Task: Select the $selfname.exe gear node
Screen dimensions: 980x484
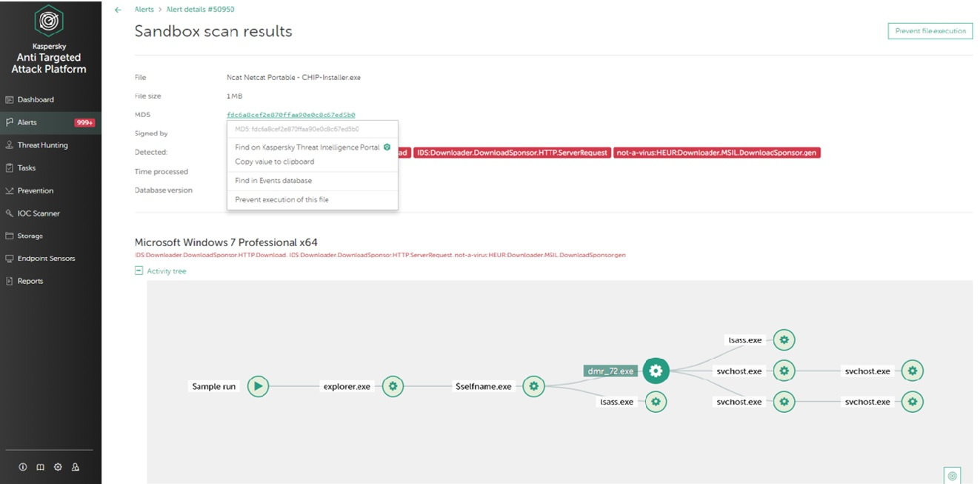Action: (533, 386)
